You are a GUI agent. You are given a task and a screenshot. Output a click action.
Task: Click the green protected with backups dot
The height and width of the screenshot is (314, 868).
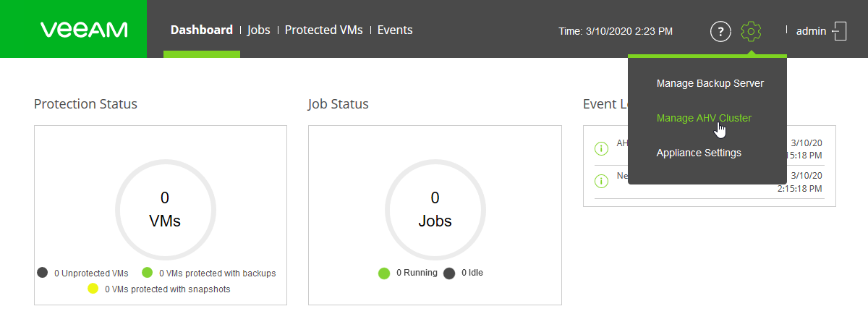[147, 273]
